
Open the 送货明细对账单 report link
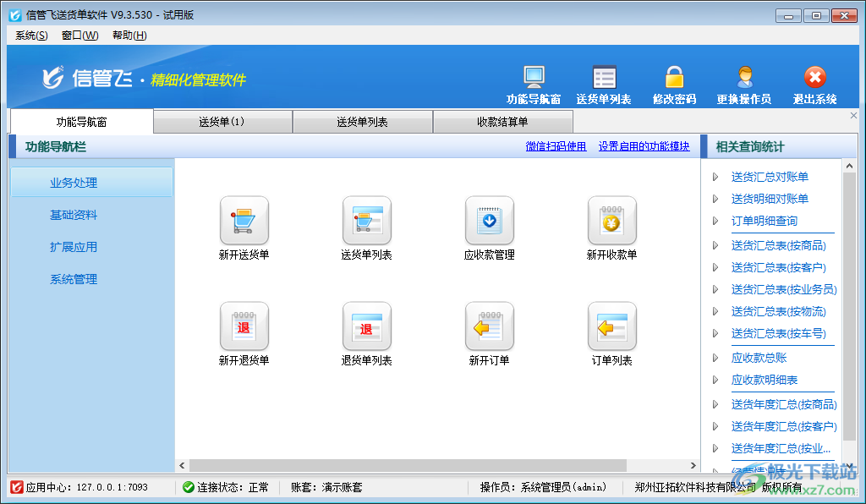coord(770,199)
